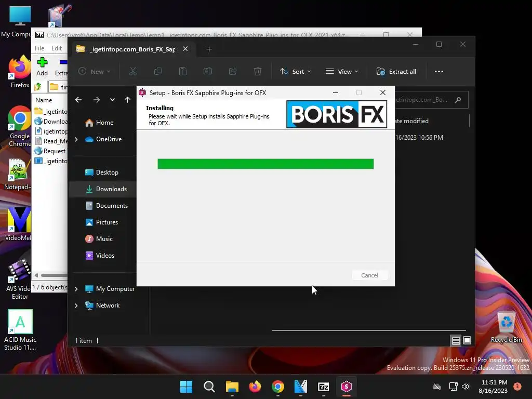Click the taskbar Search icon
The height and width of the screenshot is (399, 532).
209,387
